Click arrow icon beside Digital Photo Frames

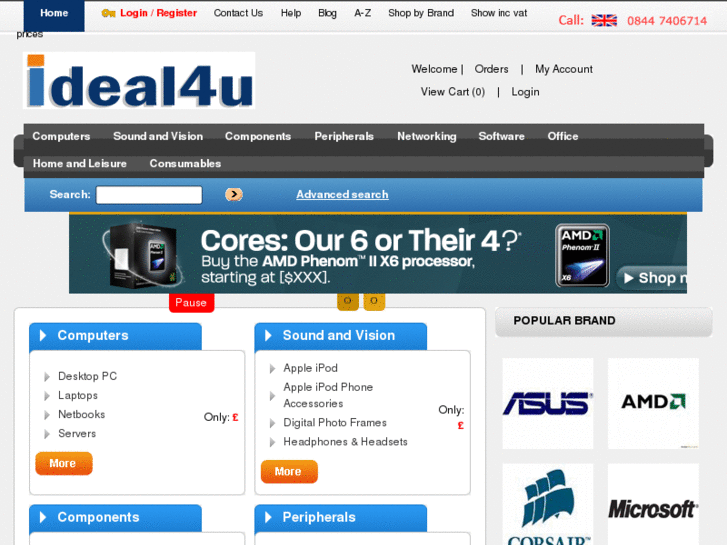[x=272, y=423]
